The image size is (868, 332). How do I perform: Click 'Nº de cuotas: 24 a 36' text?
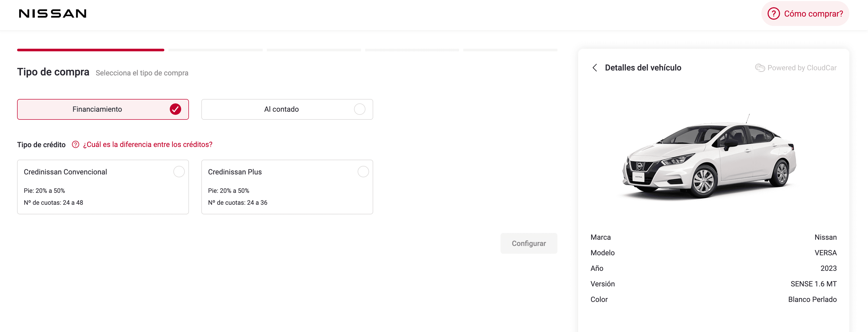(238, 202)
